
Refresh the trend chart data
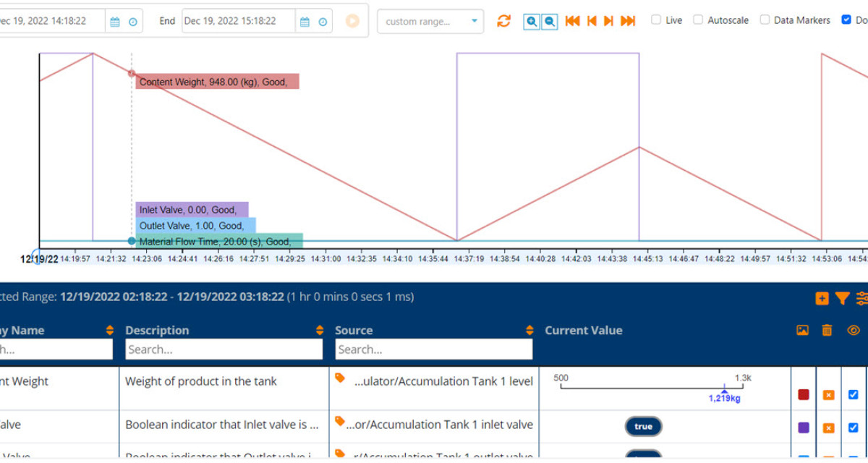click(503, 21)
